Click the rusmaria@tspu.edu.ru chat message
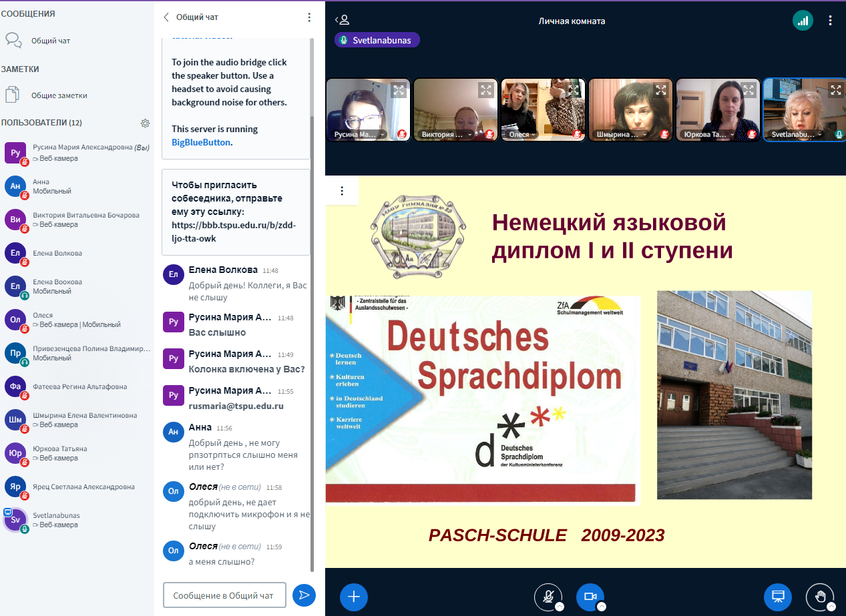Viewport: 846px width, 616px height. click(x=236, y=406)
